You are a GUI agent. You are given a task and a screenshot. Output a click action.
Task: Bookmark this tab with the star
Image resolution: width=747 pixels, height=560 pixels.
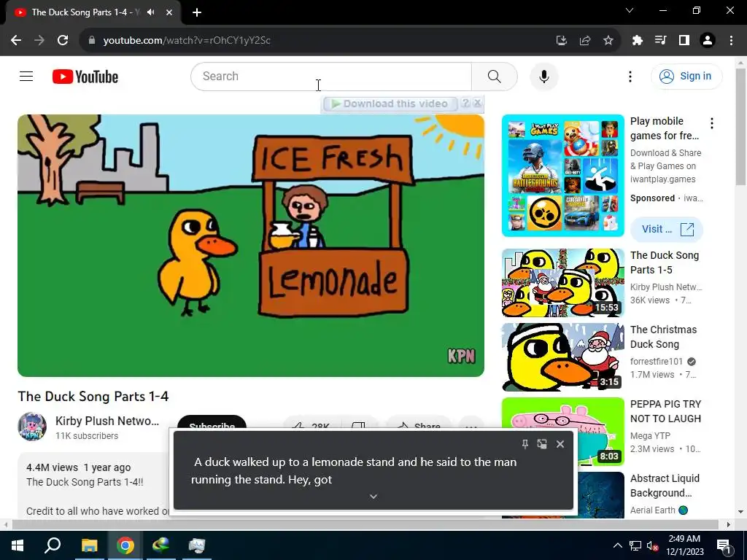[608, 41]
